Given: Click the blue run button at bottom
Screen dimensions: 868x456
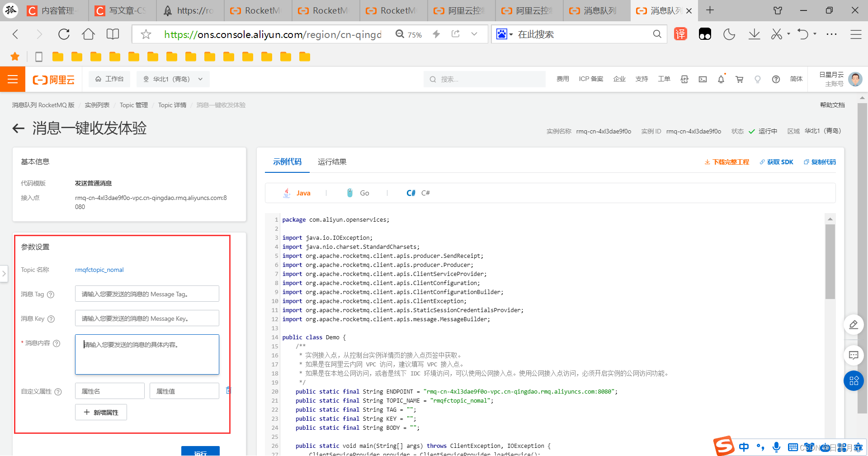Looking at the screenshot, I should 200,451.
